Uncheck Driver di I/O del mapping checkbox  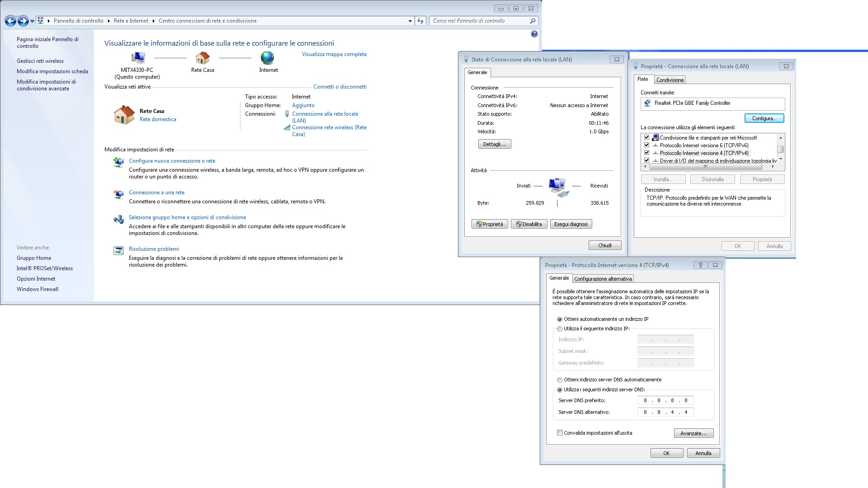[646, 160]
